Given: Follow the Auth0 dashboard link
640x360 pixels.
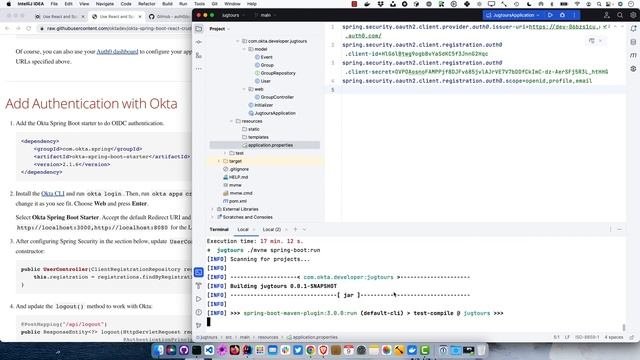Looking at the screenshot, I should [x=117, y=51].
